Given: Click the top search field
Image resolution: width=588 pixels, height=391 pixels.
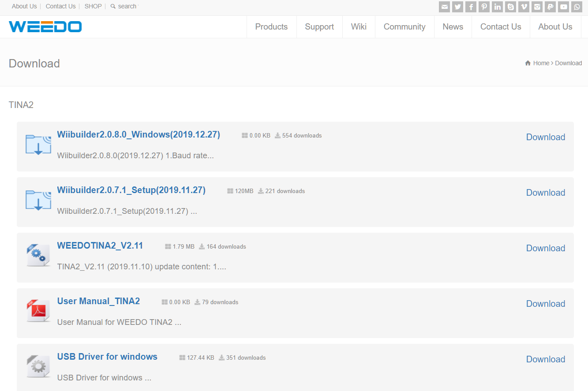Looking at the screenshot, I should [128, 6].
